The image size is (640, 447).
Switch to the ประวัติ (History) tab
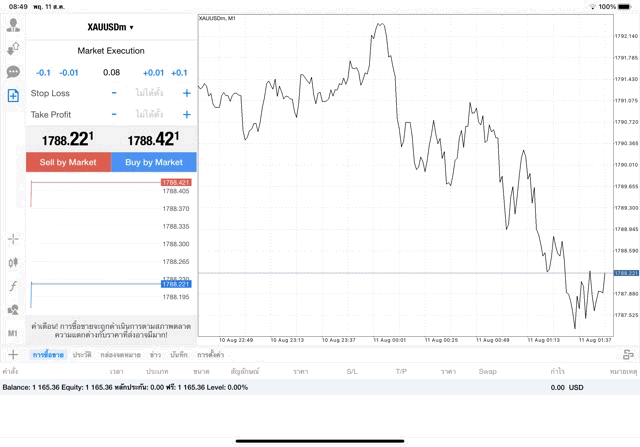[81, 355]
